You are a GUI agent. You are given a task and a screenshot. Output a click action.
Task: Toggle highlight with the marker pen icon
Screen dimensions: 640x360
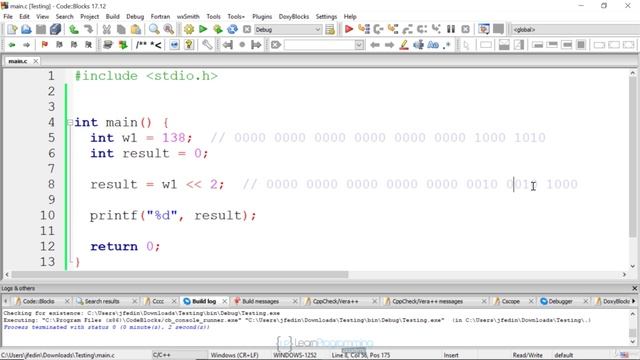pyautogui.click(x=404, y=44)
